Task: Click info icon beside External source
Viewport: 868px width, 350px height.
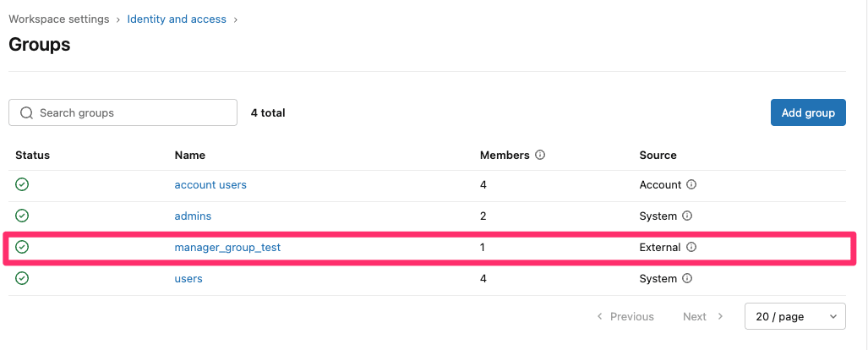Action: pyautogui.click(x=691, y=247)
